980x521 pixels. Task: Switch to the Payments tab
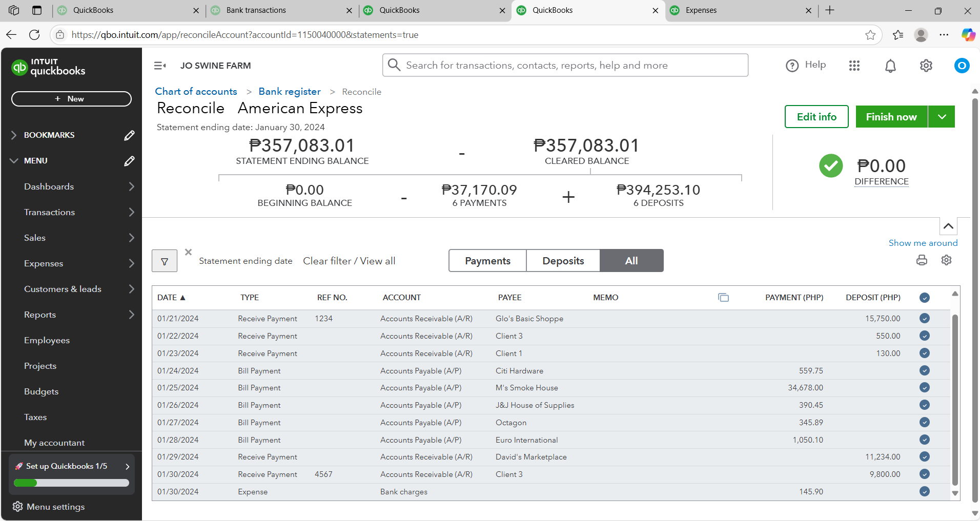pos(487,261)
